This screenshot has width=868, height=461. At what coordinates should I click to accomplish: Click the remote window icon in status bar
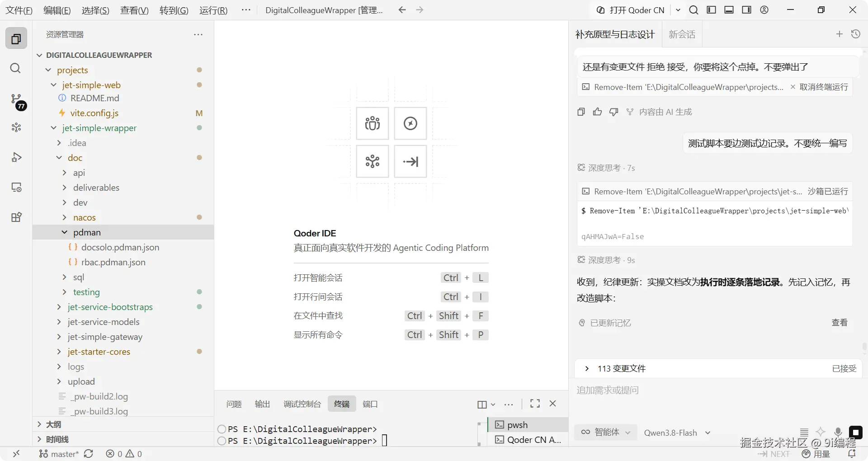(x=16, y=454)
